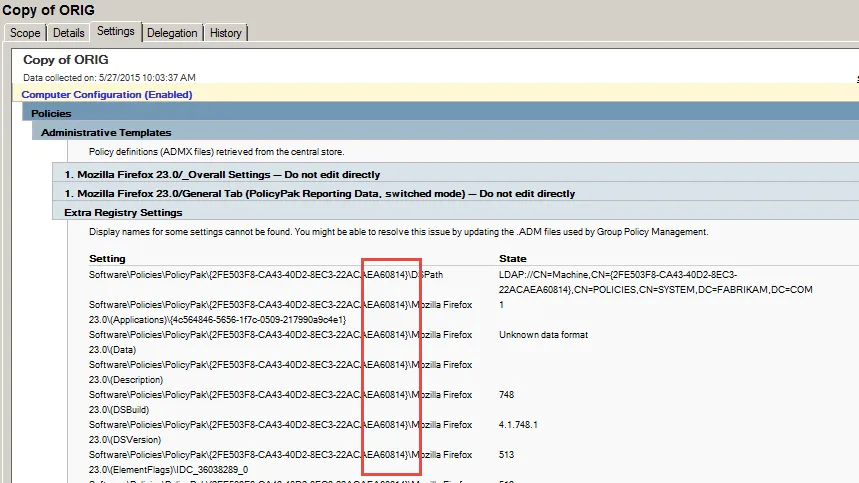Screen dimensions: 859x483
Task: Click the State column header
Action: click(x=512, y=258)
